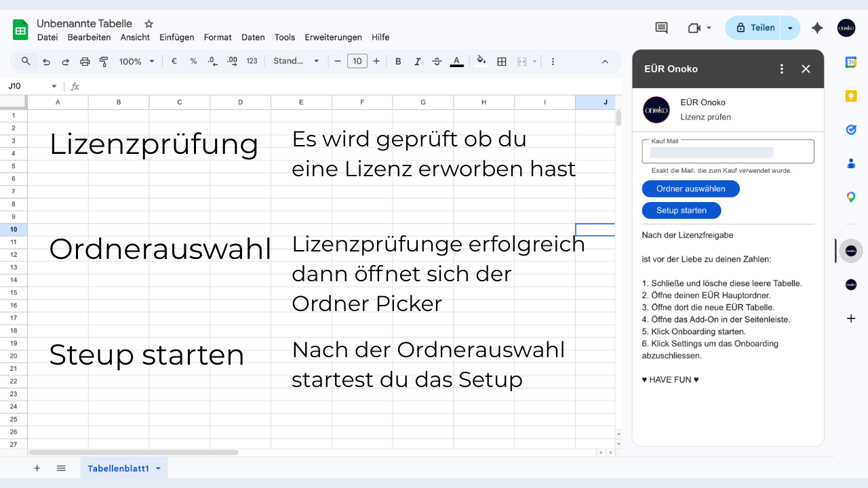Star the Unbenannte Tabelle document
This screenshot has width=868, height=488.
tap(149, 24)
